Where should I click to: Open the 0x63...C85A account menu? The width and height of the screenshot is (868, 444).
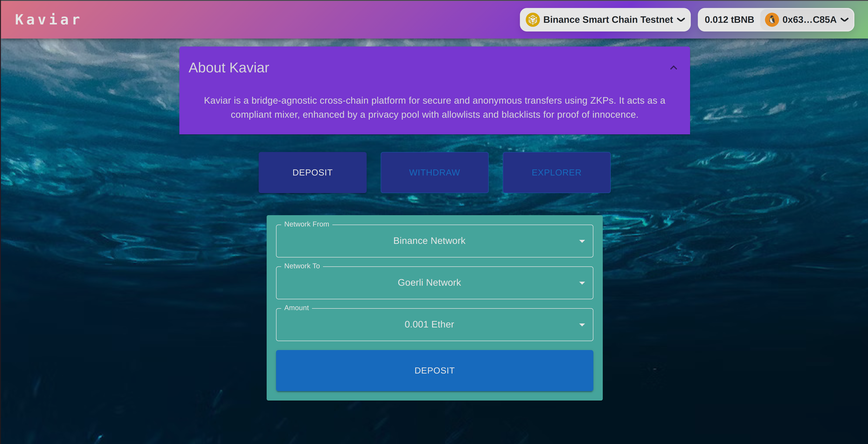(807, 20)
